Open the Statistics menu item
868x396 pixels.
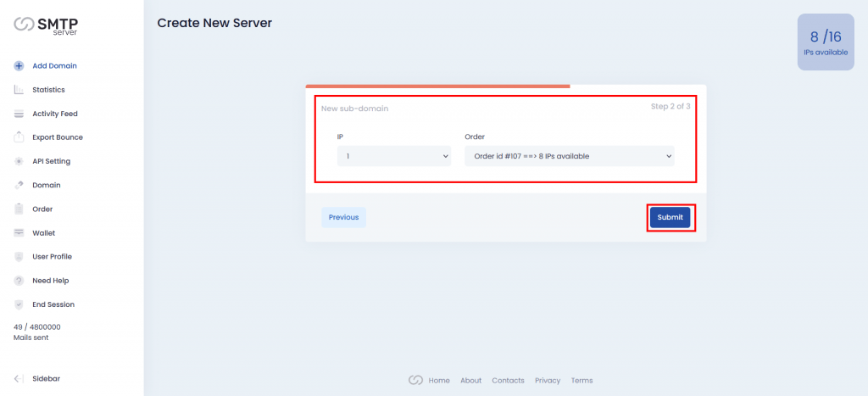48,90
